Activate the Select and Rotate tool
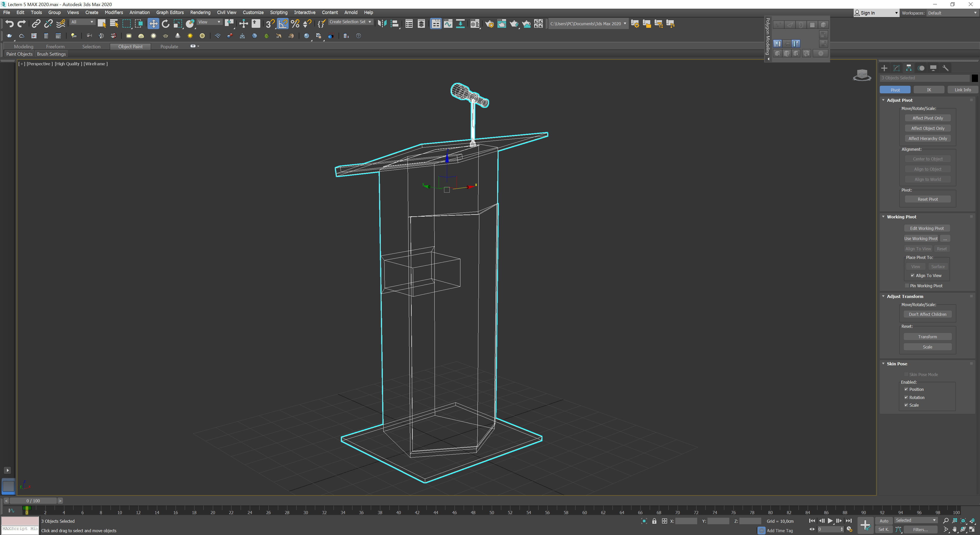This screenshot has height=535, width=980. pos(165,23)
